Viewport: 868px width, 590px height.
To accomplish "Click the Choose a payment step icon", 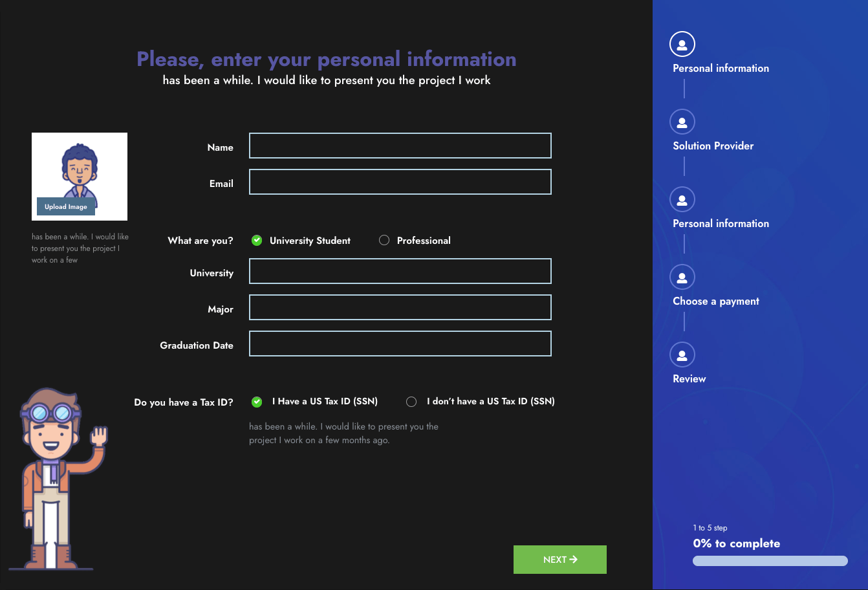I will coord(682,278).
